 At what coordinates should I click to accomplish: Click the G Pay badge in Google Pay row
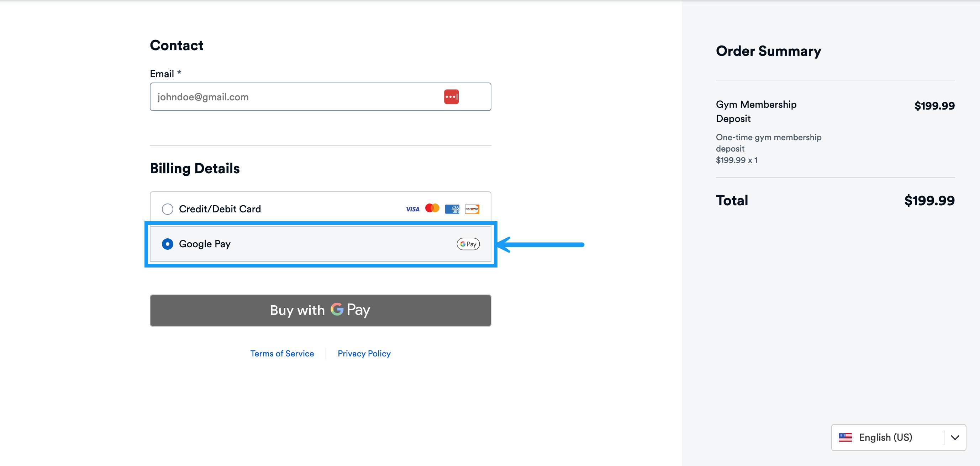point(468,244)
